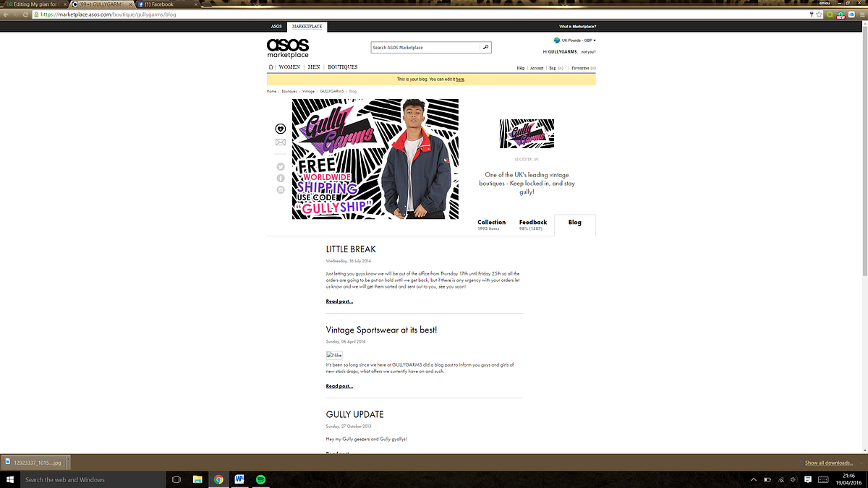Click Read post under LITTLE BREAK

click(339, 301)
